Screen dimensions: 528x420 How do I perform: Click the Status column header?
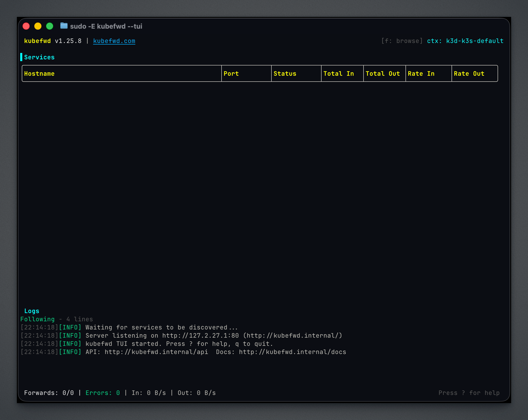pos(284,73)
